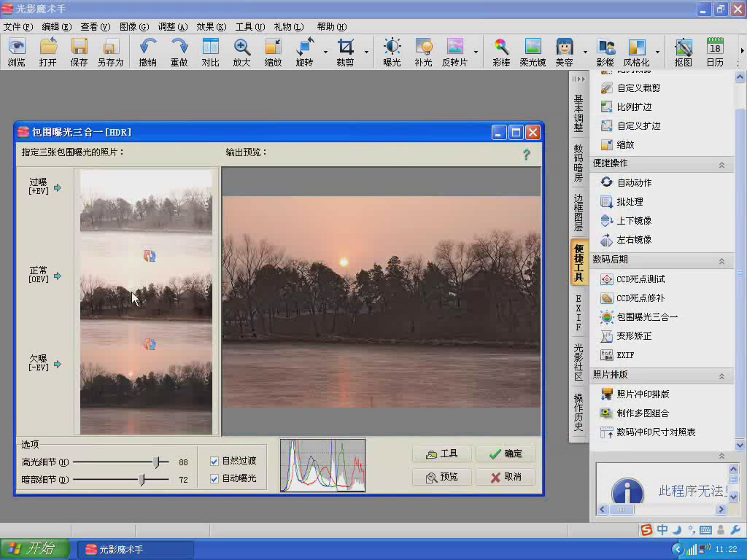This screenshot has height=560, width=747.
Task: Collapse the 便捷操作 section
Action: click(721, 165)
